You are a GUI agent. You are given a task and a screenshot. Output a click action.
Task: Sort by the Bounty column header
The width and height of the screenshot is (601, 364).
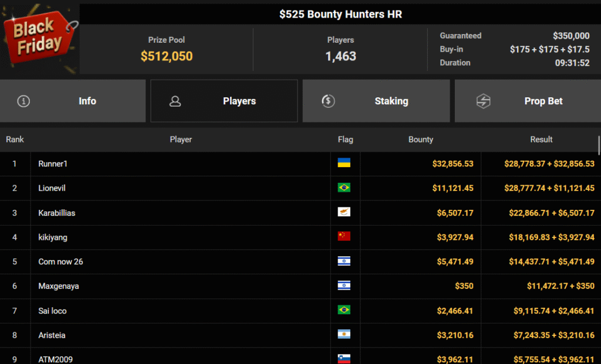[420, 140]
